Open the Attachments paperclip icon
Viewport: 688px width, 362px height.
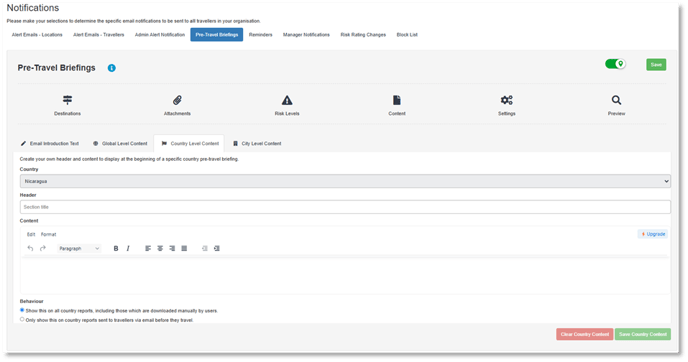pyautogui.click(x=177, y=100)
